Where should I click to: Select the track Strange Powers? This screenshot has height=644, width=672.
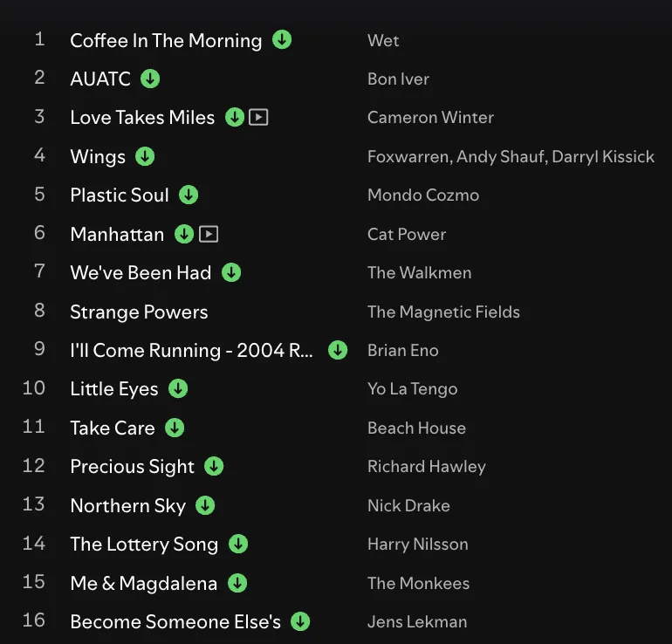(139, 312)
